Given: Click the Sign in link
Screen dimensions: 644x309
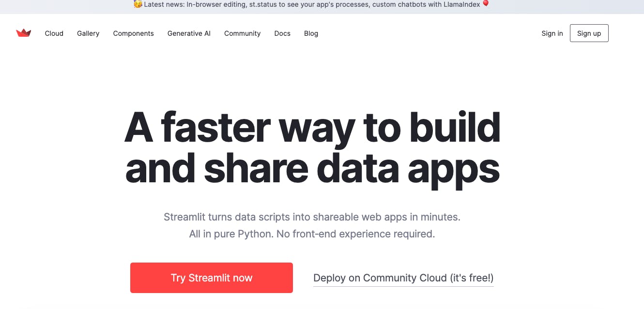Looking at the screenshot, I should (x=552, y=33).
